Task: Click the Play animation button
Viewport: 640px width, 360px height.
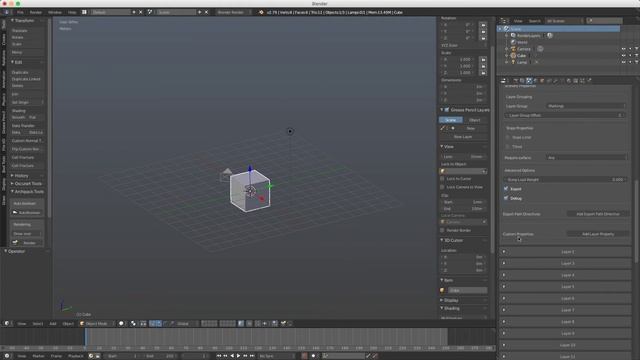Action: coord(239,356)
